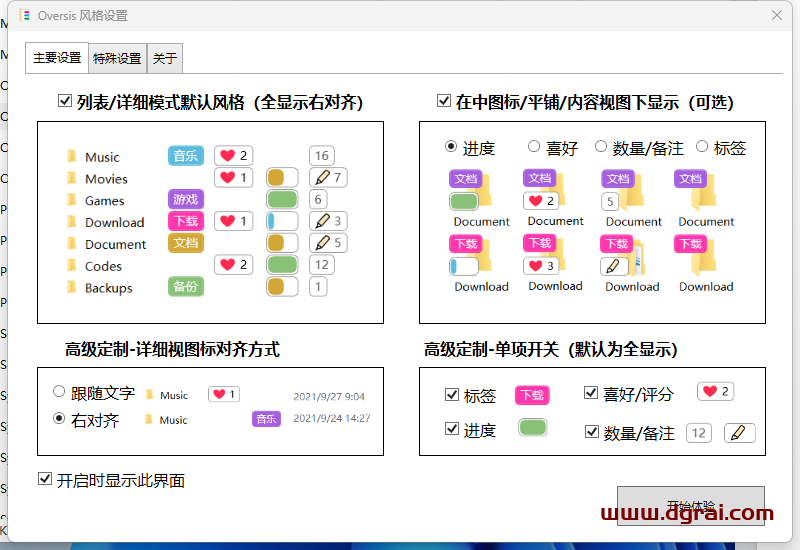The width and height of the screenshot is (800, 550).
Task: Click the pencil 7 note badge on Movies row
Action: click(x=328, y=178)
